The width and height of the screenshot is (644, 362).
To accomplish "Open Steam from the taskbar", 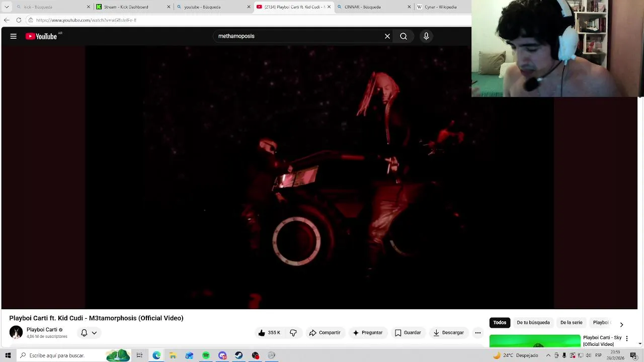I will pyautogui.click(x=238, y=355).
